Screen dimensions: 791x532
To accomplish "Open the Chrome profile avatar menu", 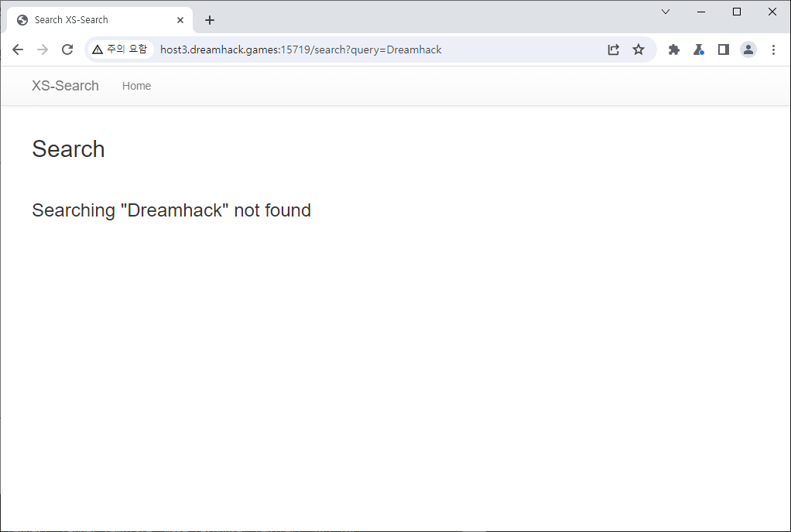I will (748, 49).
